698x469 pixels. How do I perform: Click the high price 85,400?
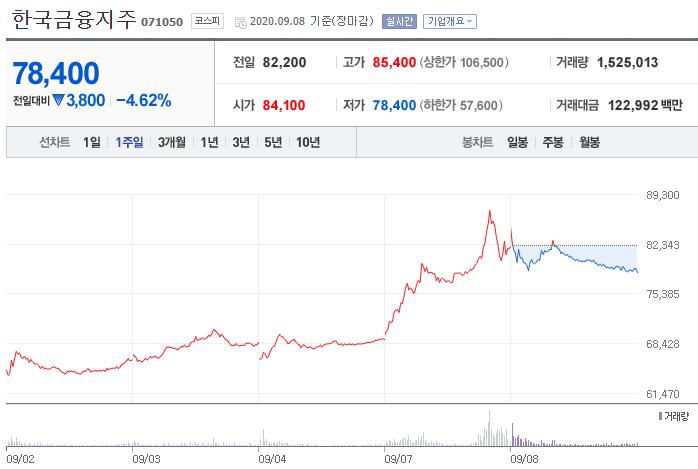(x=394, y=62)
